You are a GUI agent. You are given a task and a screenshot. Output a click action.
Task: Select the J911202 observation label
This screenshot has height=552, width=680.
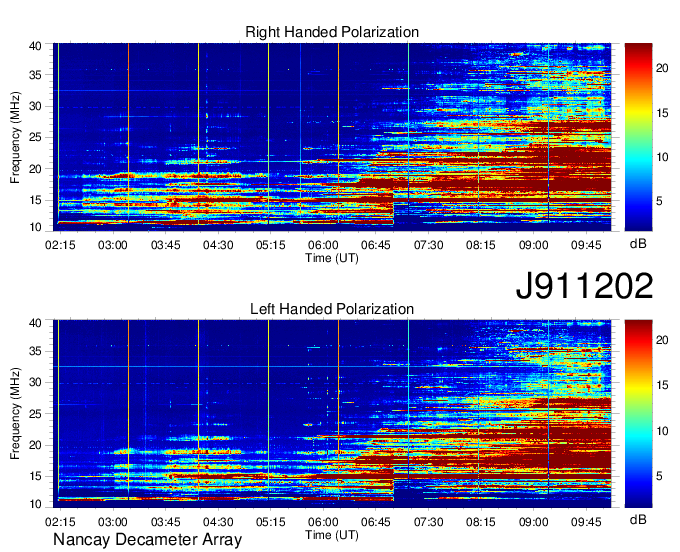(584, 286)
